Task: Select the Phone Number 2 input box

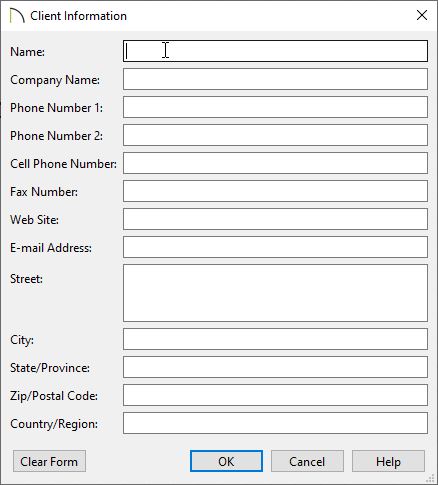Action: coord(275,135)
